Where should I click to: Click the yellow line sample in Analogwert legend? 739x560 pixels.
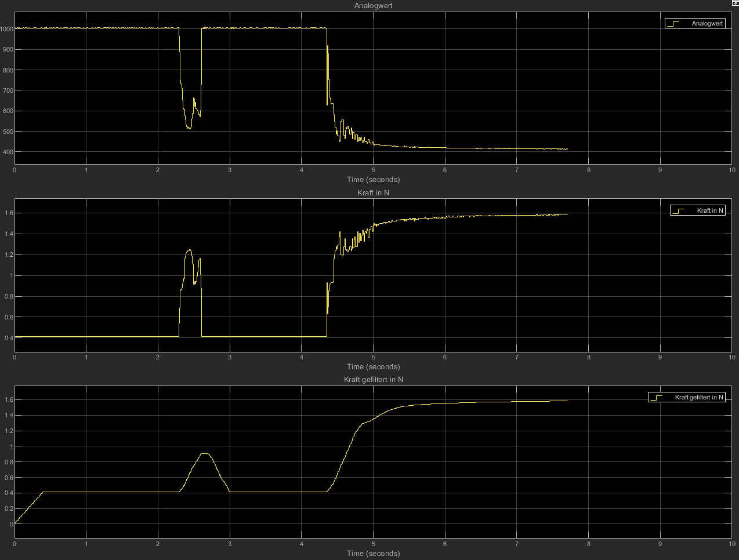click(x=674, y=24)
